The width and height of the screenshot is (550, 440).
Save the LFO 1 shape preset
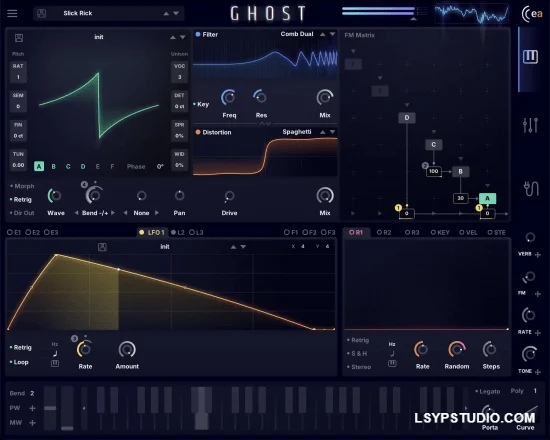click(102, 247)
